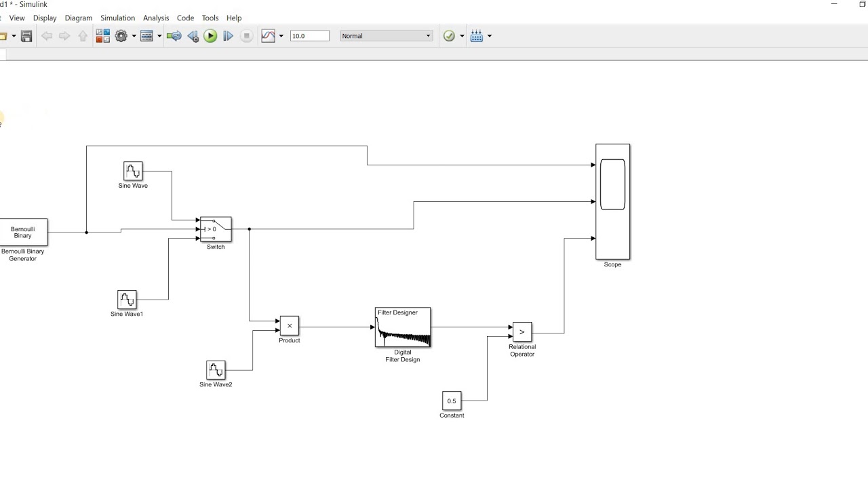Click the 'Product' block label

coord(290,341)
